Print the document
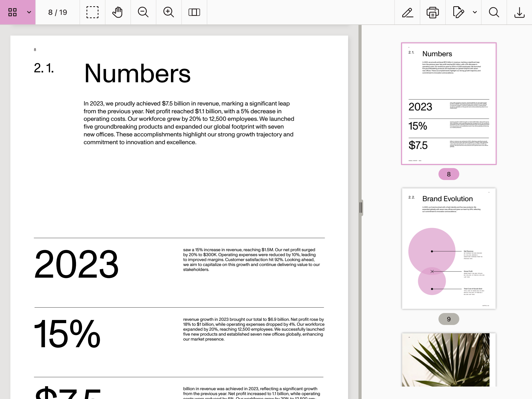532x399 pixels. coord(433,12)
